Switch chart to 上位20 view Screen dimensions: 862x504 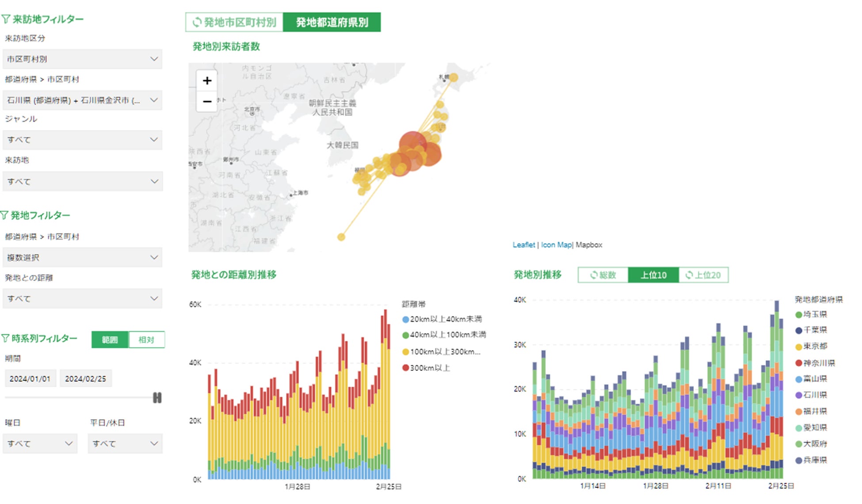tap(703, 275)
